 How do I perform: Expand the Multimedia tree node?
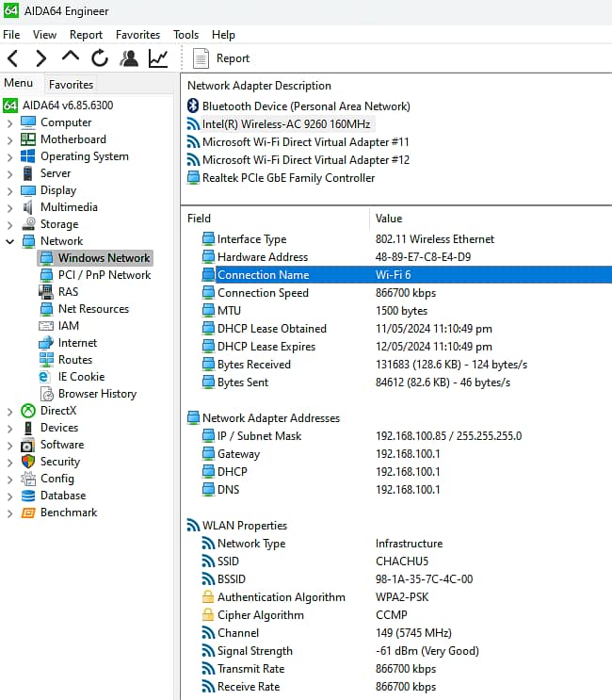coord(9,207)
